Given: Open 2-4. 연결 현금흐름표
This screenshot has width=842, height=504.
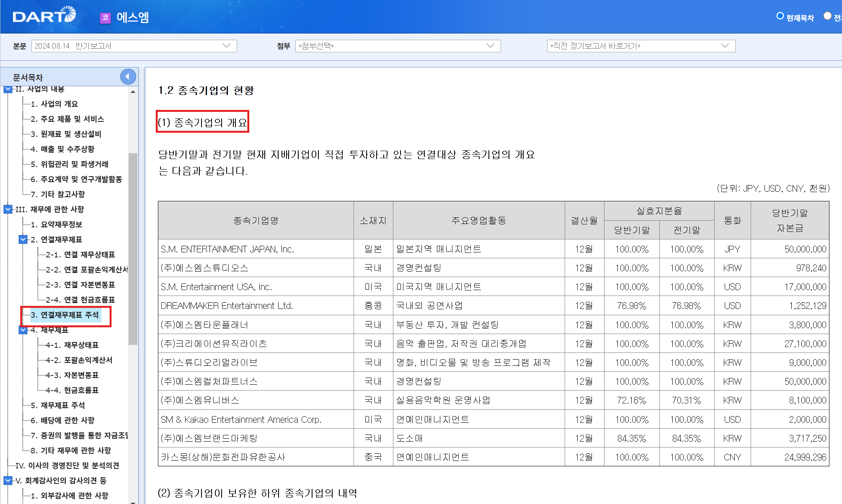Looking at the screenshot, I should 80,300.
